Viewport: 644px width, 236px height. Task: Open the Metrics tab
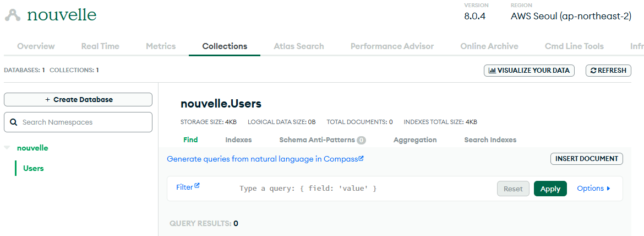coord(161,46)
